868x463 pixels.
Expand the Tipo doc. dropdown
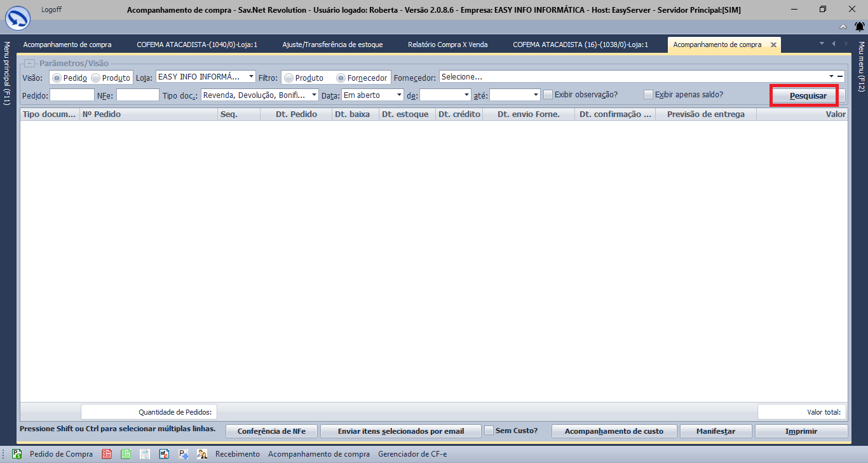click(314, 95)
